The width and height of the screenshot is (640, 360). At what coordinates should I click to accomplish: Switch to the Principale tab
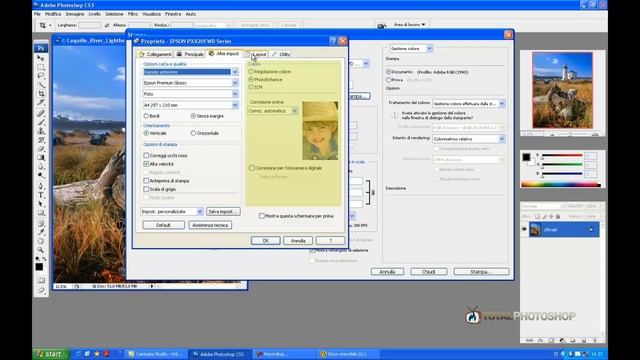point(190,54)
